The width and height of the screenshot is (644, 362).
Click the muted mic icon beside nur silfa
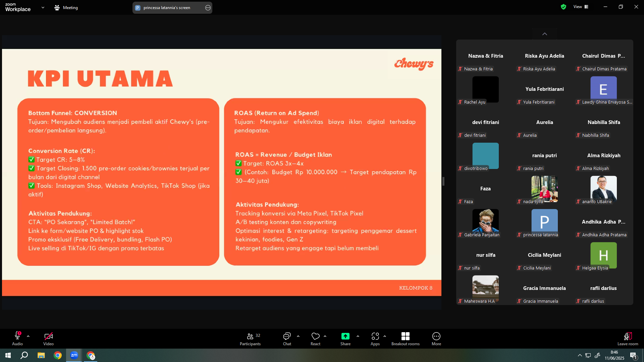coord(460,268)
